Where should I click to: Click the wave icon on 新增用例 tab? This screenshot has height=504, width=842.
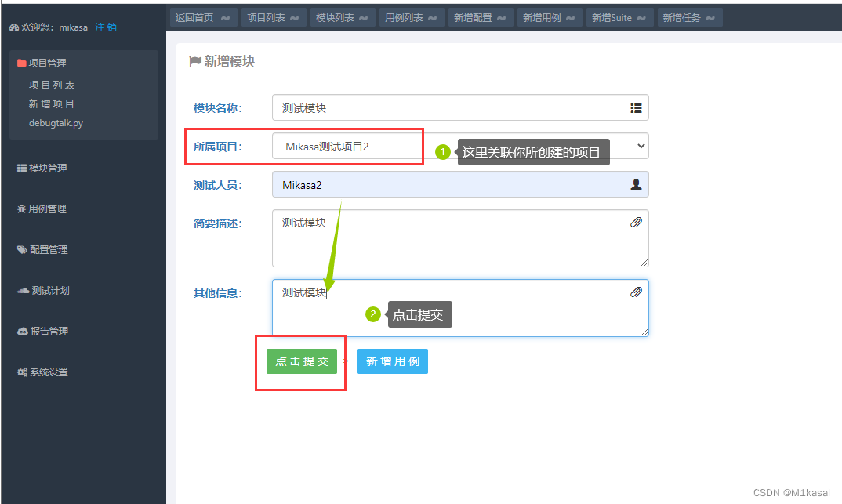[x=570, y=18]
